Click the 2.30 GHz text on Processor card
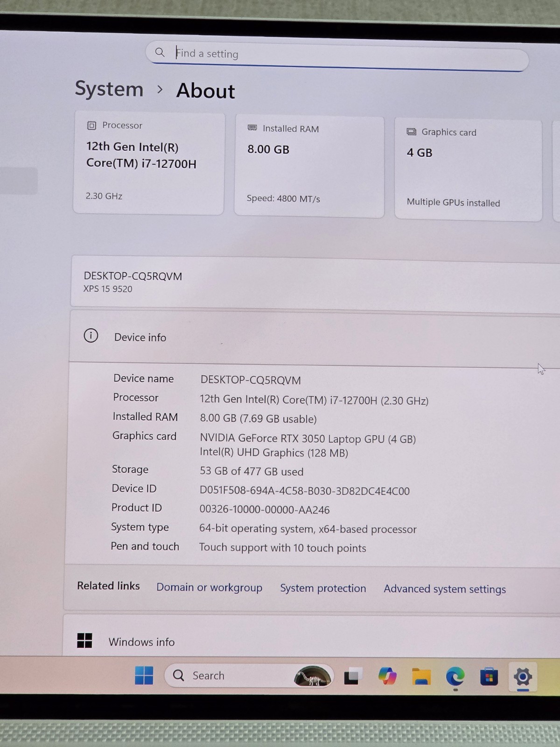The height and width of the screenshot is (747, 560). pos(104,196)
